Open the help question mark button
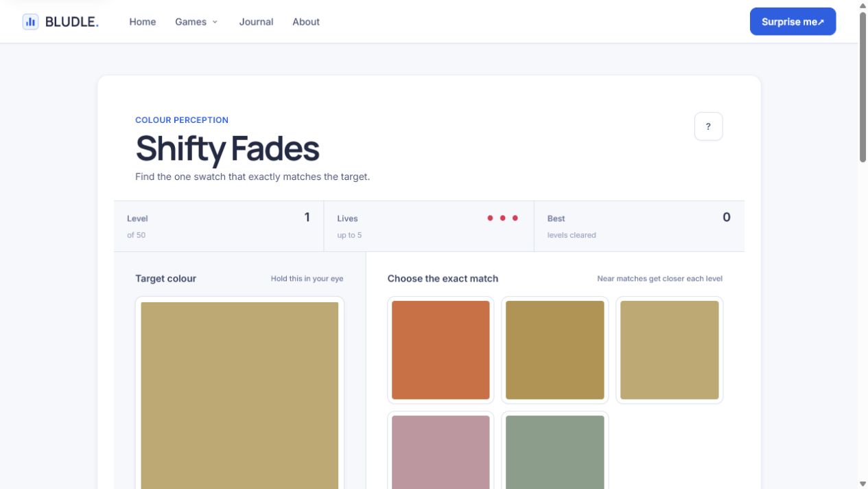The image size is (868, 489). (708, 126)
